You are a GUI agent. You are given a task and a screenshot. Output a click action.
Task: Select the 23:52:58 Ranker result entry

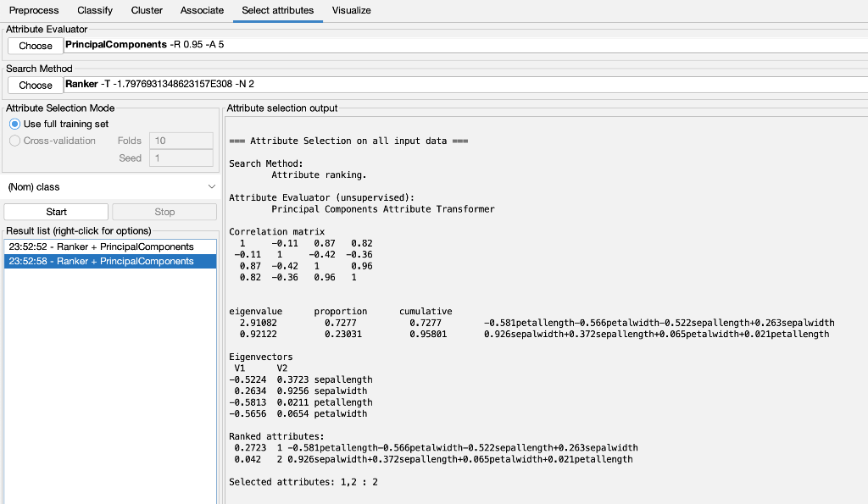tap(109, 262)
